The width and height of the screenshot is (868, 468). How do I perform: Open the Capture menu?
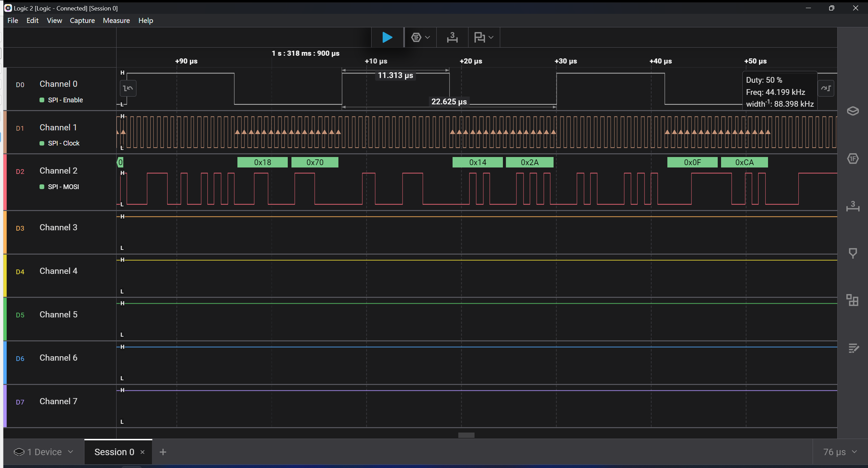tap(82, 21)
